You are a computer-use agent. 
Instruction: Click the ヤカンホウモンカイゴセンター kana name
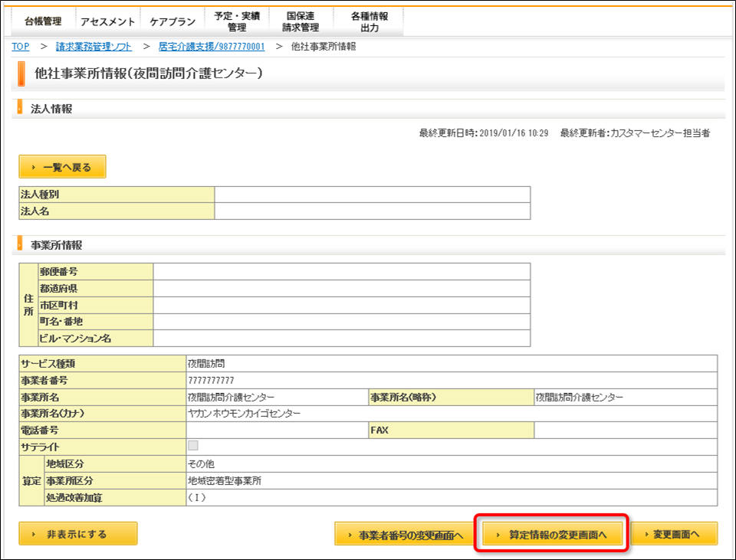(244, 414)
